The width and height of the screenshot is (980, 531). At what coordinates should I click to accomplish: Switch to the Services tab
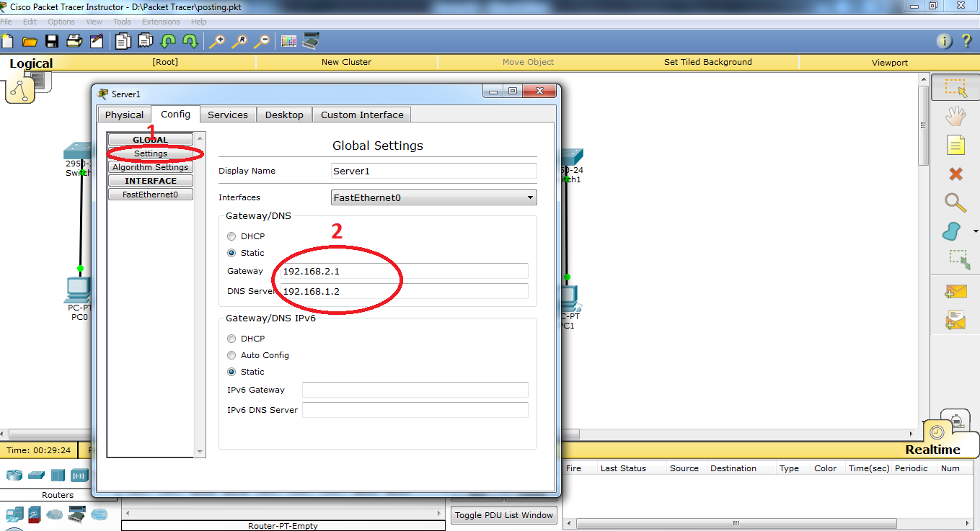[228, 115]
